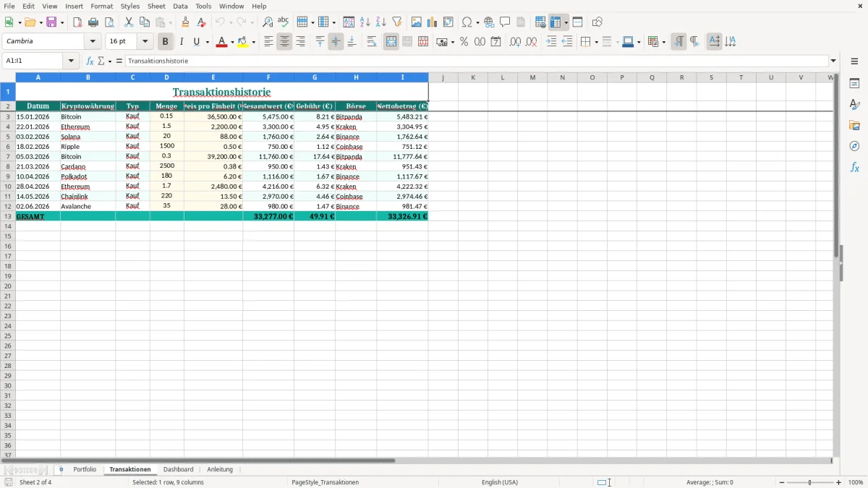Switch to the Anleitung sheet tab
868x488 pixels.
[x=220, y=469]
